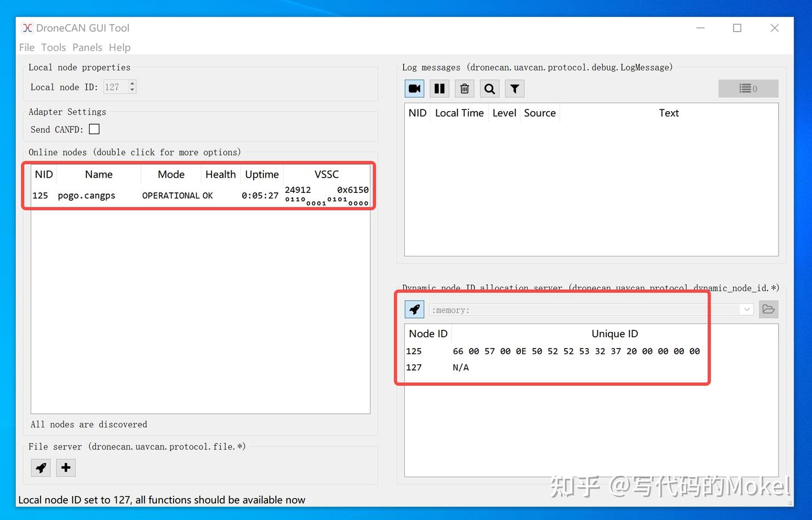Clear log messages using the trash icon
Screen dimensions: 812x520
pos(464,88)
